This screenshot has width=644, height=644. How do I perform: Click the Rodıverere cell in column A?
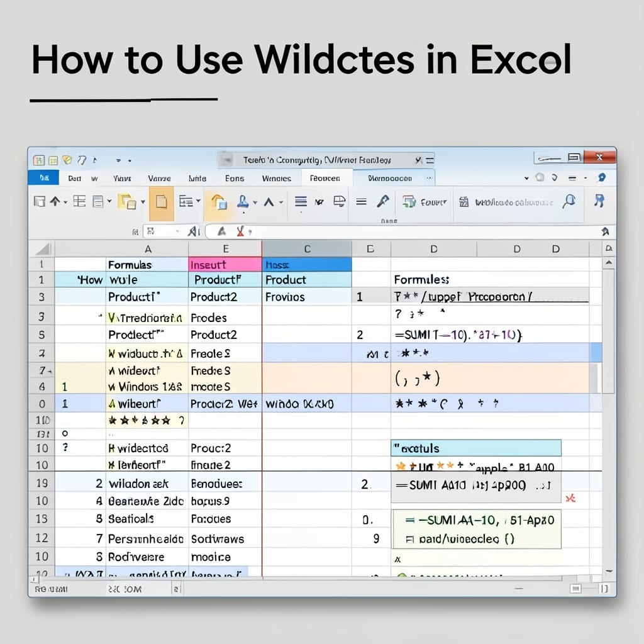coord(147,557)
